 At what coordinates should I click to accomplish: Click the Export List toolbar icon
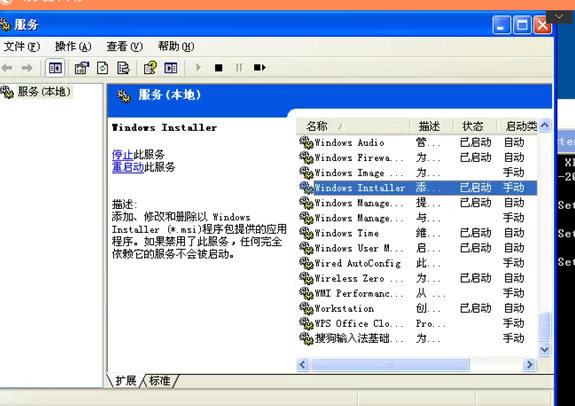(x=123, y=68)
